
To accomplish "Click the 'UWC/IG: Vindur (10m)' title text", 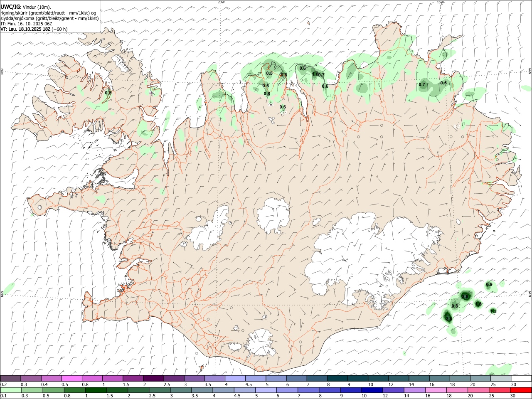I will (x=26, y=6).
